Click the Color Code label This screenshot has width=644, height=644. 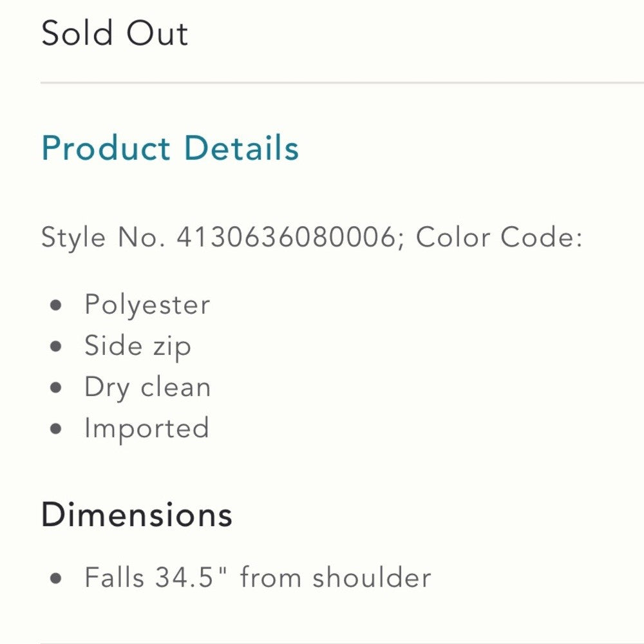[499, 238]
